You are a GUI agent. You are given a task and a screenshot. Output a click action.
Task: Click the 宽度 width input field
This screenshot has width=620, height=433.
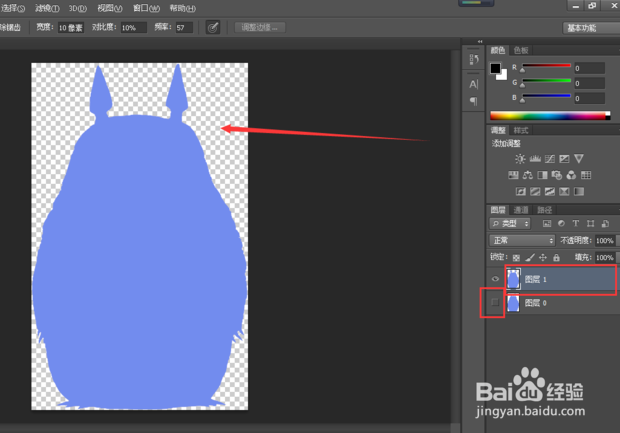click(70, 28)
